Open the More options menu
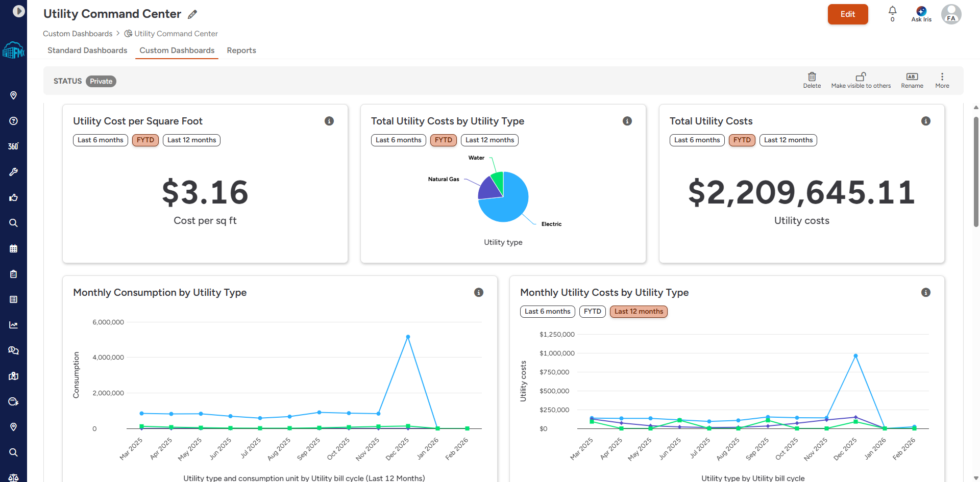Viewport: 980px width, 482px height. tap(942, 80)
